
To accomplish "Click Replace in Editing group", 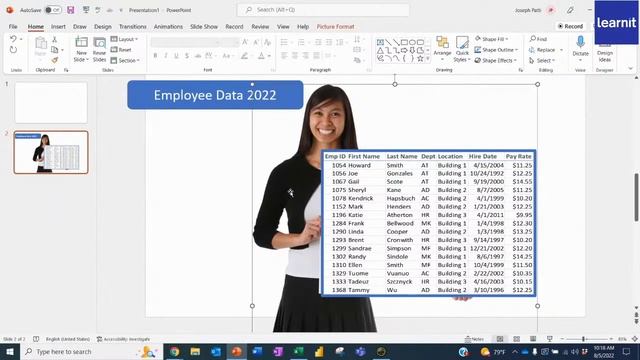I will (542, 50).
